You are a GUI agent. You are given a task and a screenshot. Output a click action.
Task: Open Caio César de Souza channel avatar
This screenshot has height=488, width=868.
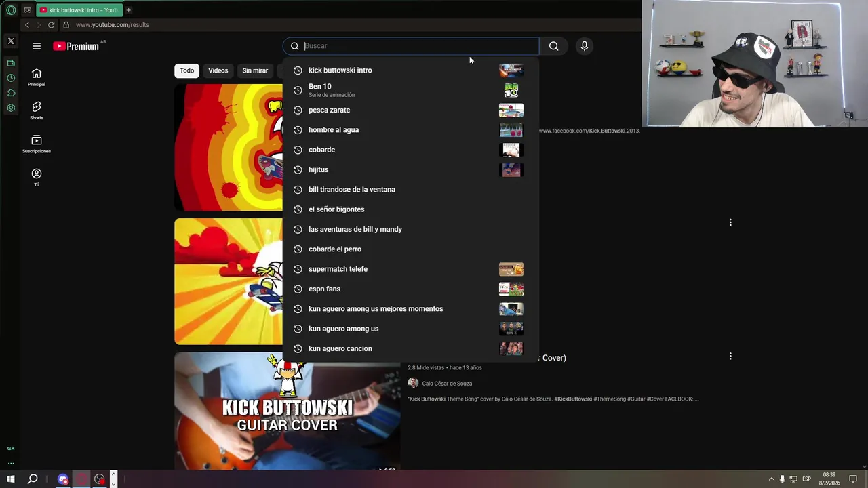pos(413,383)
